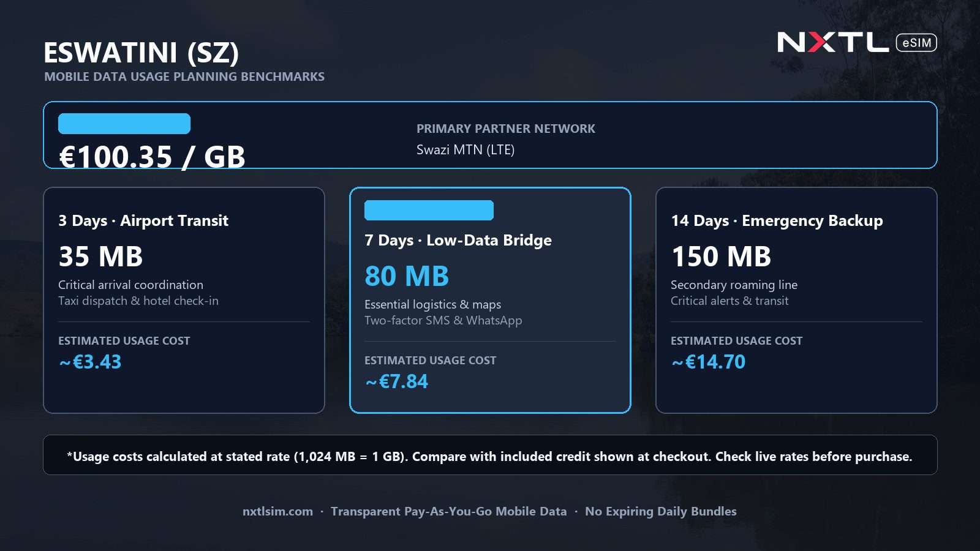Select the 7 Days Low-Data Bridge card
The height and width of the screenshot is (551, 980).
490,300
